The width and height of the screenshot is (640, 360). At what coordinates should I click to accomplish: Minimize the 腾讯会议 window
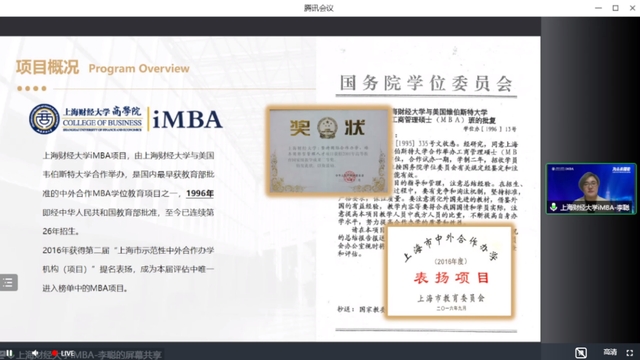(x=598, y=8)
